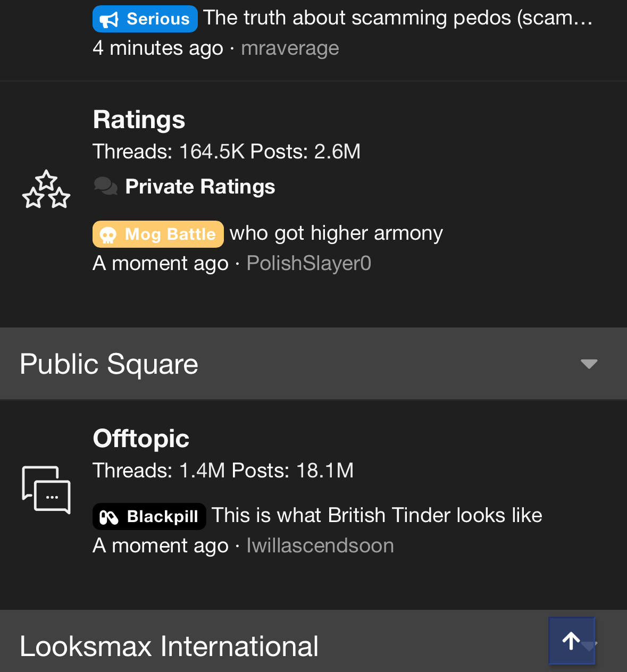The height and width of the screenshot is (672, 627).
Task: Collapse the Public Square section arrow
Action: point(589,364)
